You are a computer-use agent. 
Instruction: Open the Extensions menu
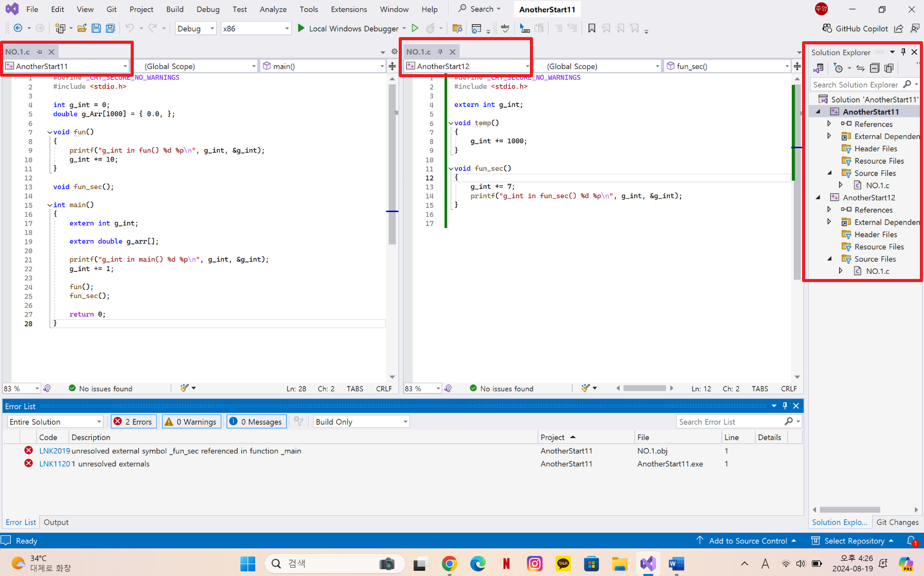[x=349, y=9]
